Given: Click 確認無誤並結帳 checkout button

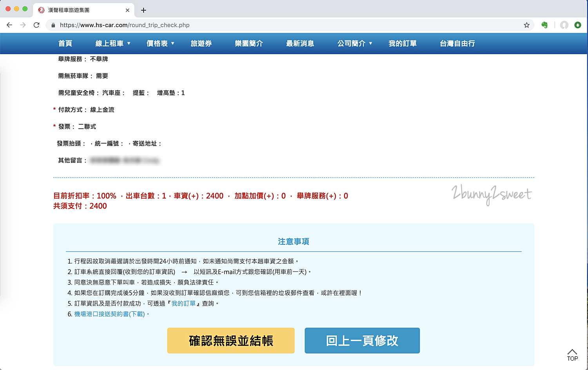Looking at the screenshot, I should 231,341.
